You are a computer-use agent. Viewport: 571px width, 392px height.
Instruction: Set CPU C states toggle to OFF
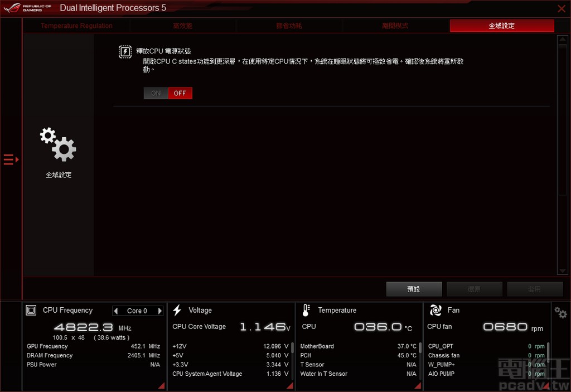(180, 93)
